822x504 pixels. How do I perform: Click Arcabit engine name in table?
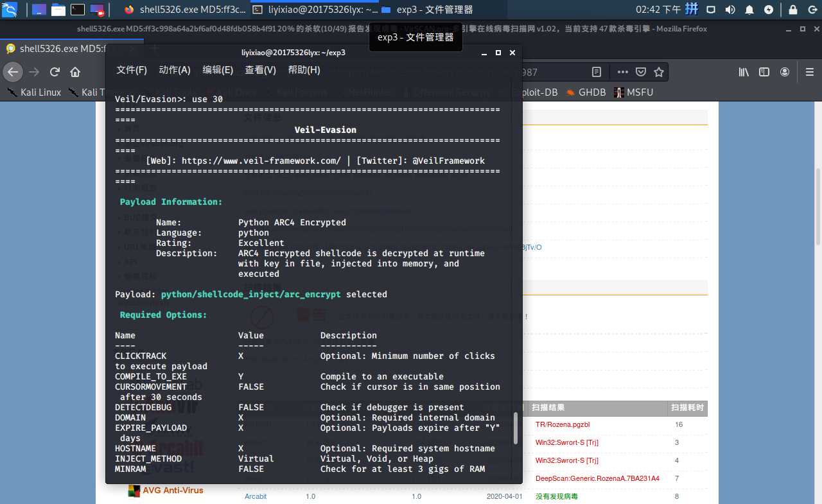pos(256,496)
